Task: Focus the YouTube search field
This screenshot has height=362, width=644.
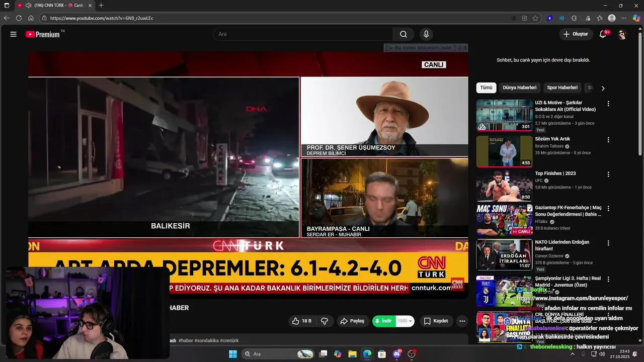Action: point(303,34)
